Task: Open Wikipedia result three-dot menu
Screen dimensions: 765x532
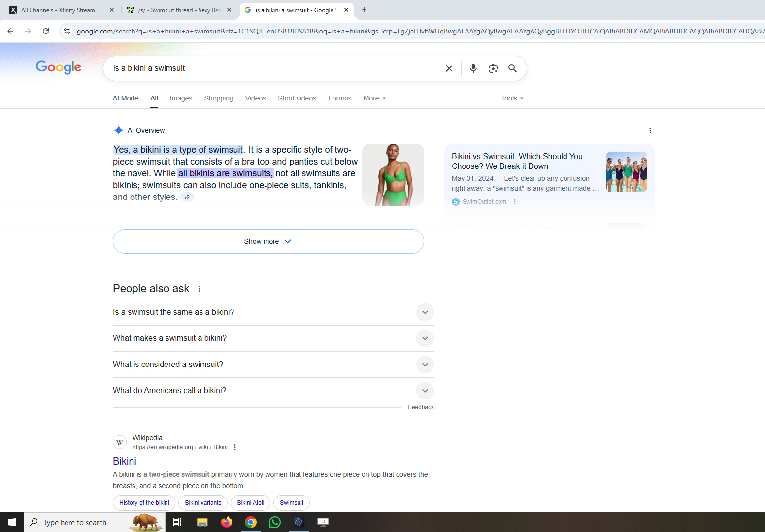Action: 235,447
